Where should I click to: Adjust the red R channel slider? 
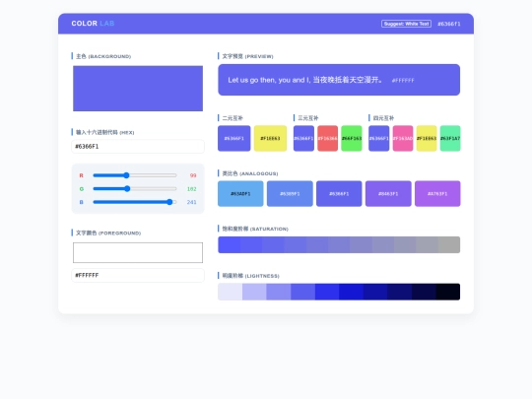(135, 175)
